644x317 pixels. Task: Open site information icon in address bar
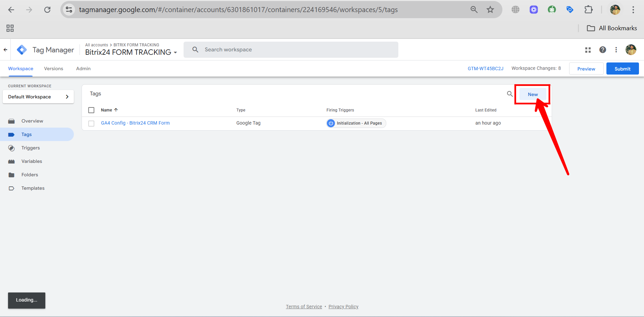(69, 10)
